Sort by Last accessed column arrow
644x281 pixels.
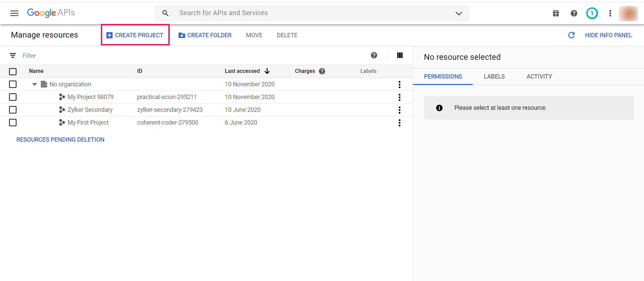267,71
